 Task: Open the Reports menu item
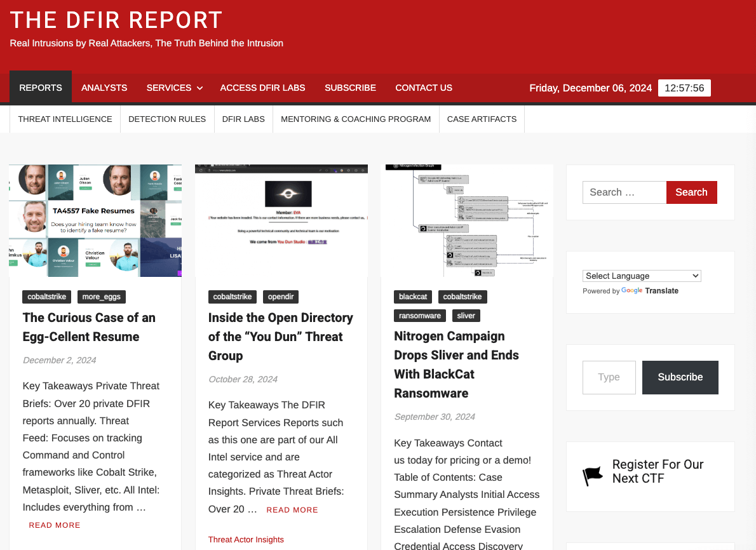click(x=41, y=88)
